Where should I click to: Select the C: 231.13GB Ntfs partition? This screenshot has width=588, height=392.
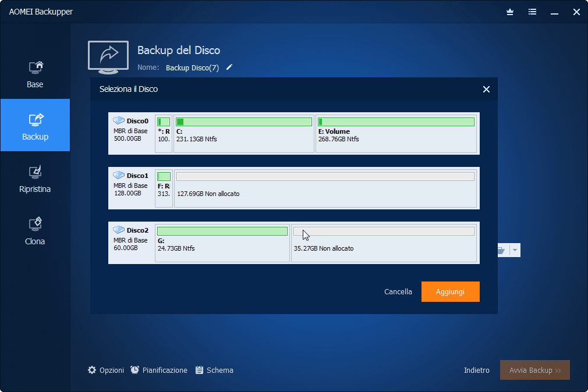tap(244, 134)
